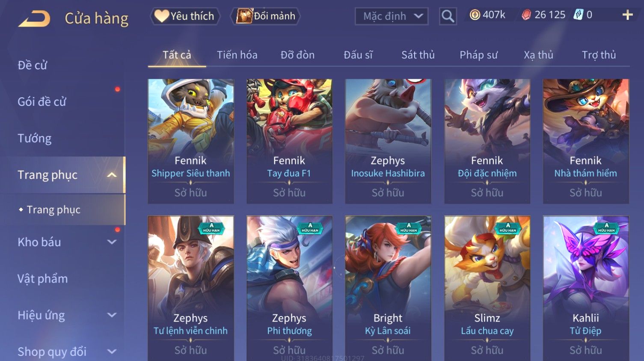The height and width of the screenshot is (361, 644).
Task: Open the Mặc định sort dropdown
Action: pos(392,16)
